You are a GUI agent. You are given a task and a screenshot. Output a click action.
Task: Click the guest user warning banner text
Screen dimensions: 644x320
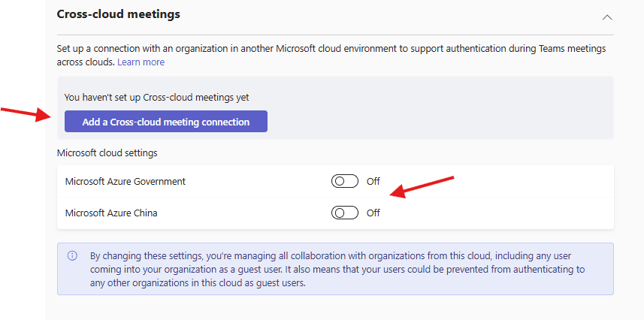[x=338, y=269]
